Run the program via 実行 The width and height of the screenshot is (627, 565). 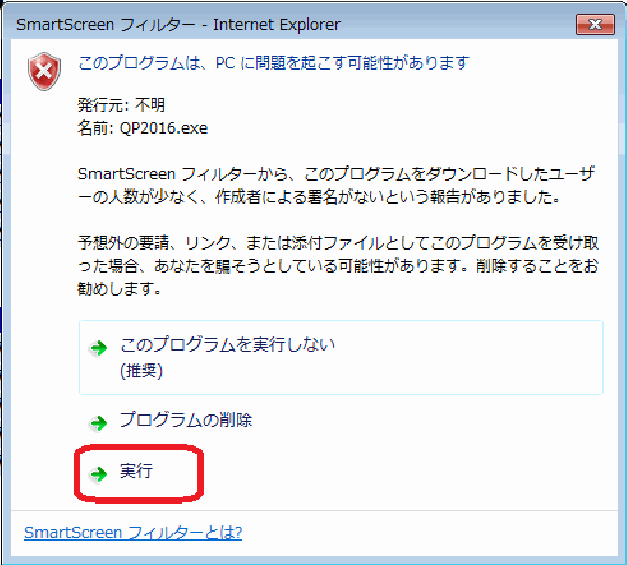coord(136,471)
